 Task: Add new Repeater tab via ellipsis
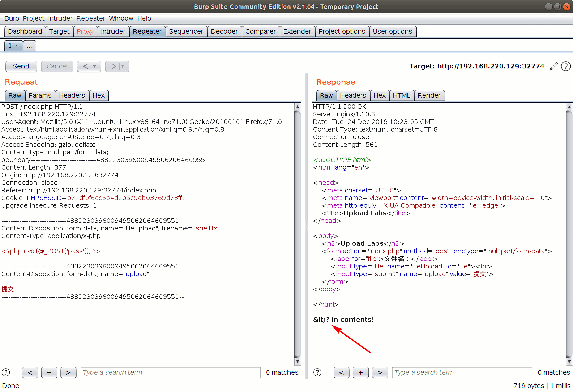coord(29,46)
